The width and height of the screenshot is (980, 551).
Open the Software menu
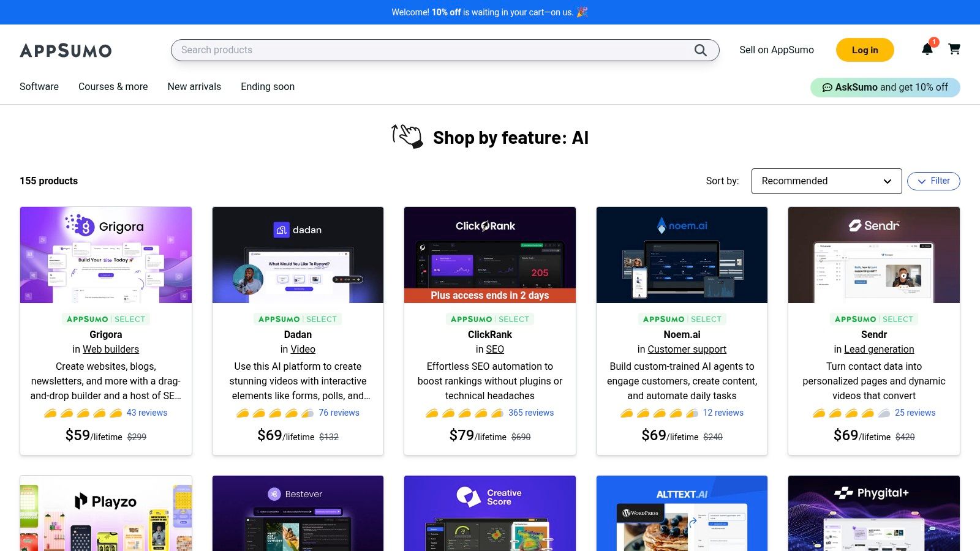(x=39, y=87)
